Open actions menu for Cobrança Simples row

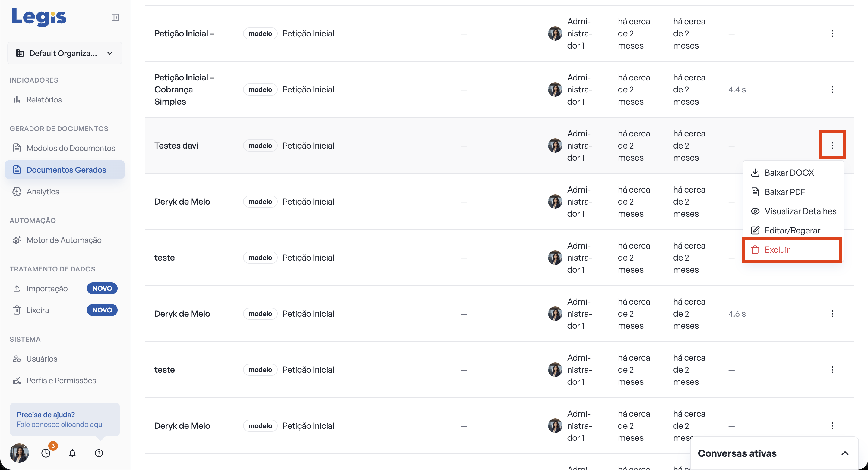click(832, 89)
